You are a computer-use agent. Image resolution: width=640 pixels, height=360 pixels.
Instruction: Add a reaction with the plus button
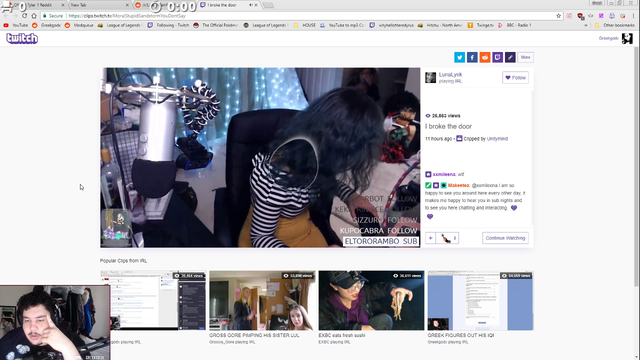click(x=430, y=238)
